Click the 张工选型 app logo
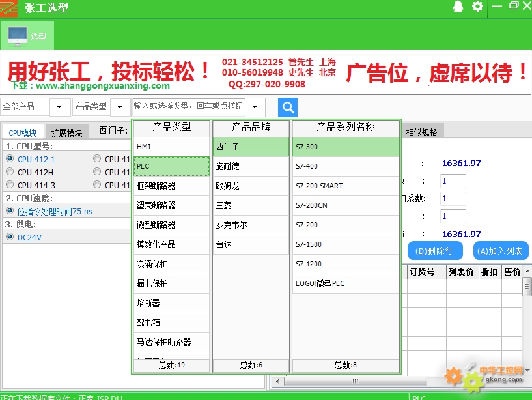Viewport: 532px width, 400px height. 9,8
